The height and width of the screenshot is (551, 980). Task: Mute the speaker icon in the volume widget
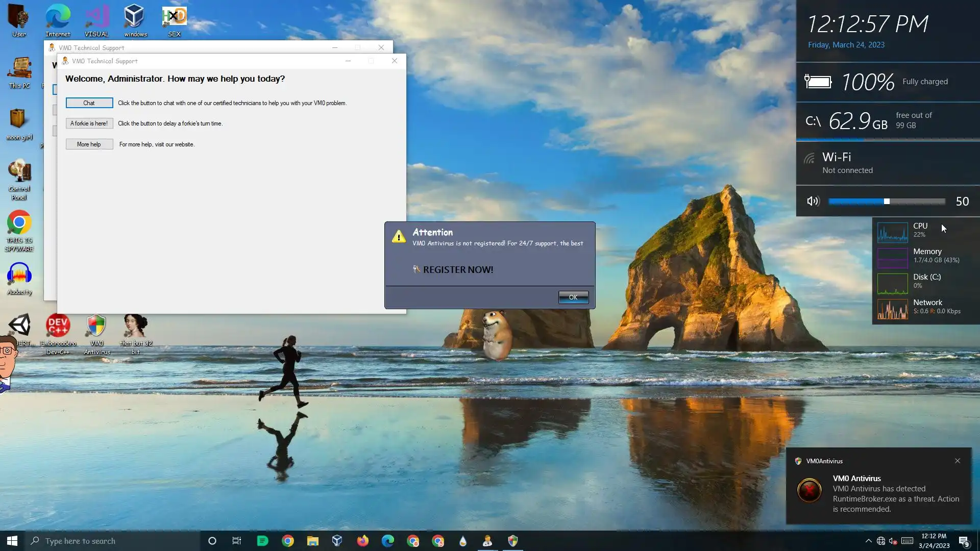tap(813, 202)
